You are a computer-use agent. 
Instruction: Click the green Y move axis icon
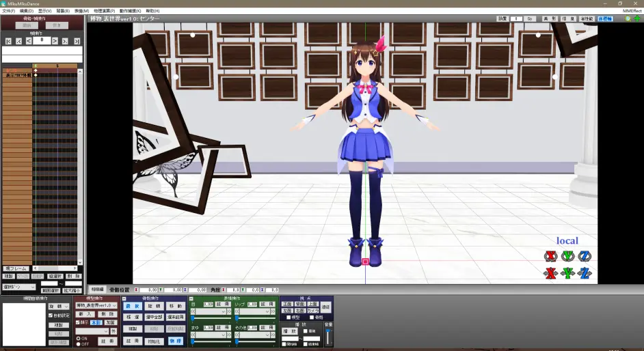567,272
